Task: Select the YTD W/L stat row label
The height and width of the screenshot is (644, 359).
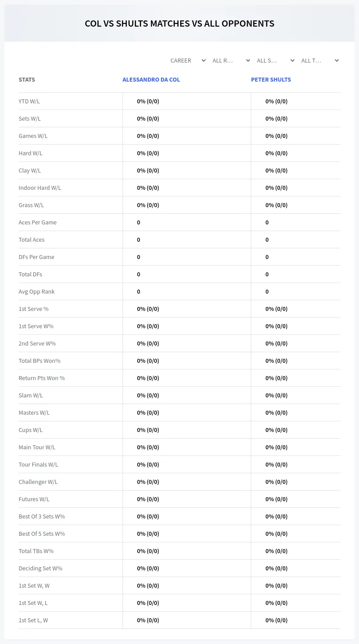Action: tap(29, 101)
